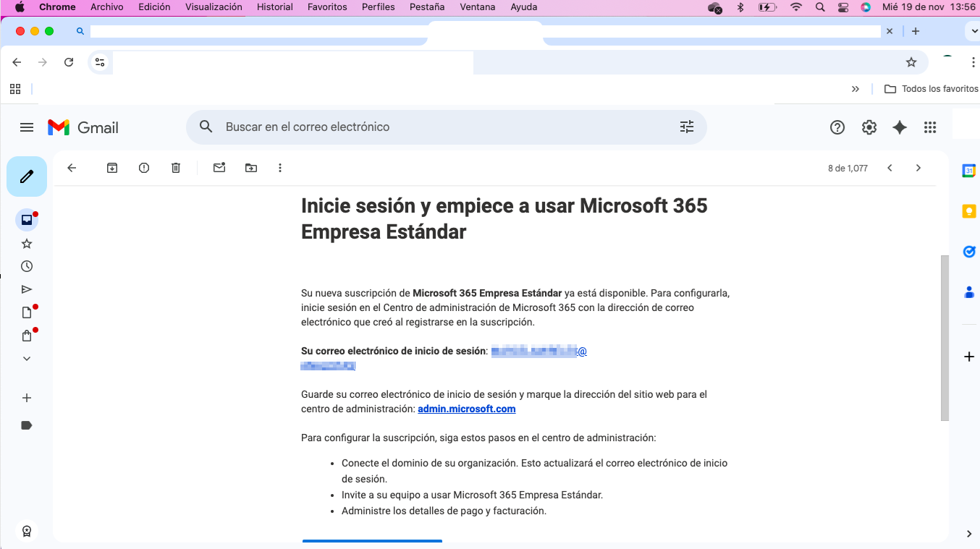Report this email as spam
This screenshot has height=549, width=980.
144,168
